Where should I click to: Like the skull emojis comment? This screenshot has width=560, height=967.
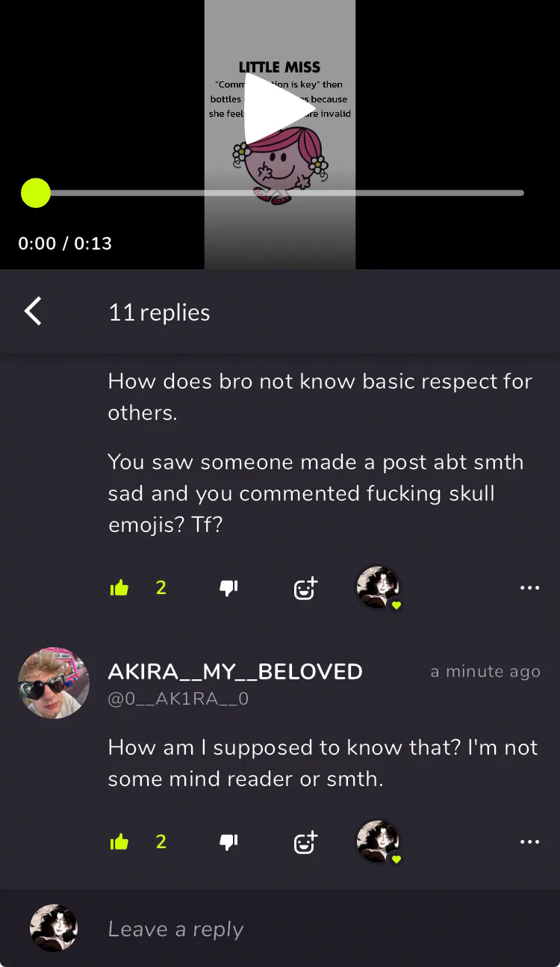(119, 588)
